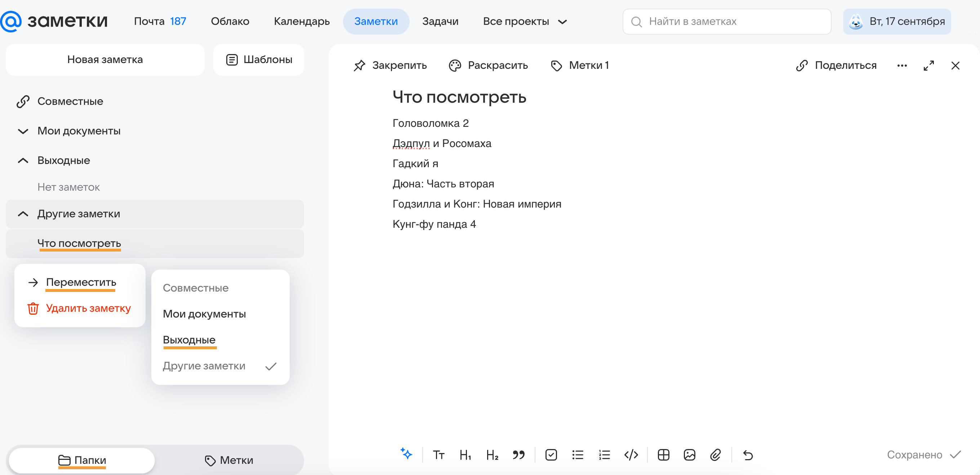The image size is (980, 475).
Task: Click the line Кунг-фу панда 4
Action: (434, 224)
